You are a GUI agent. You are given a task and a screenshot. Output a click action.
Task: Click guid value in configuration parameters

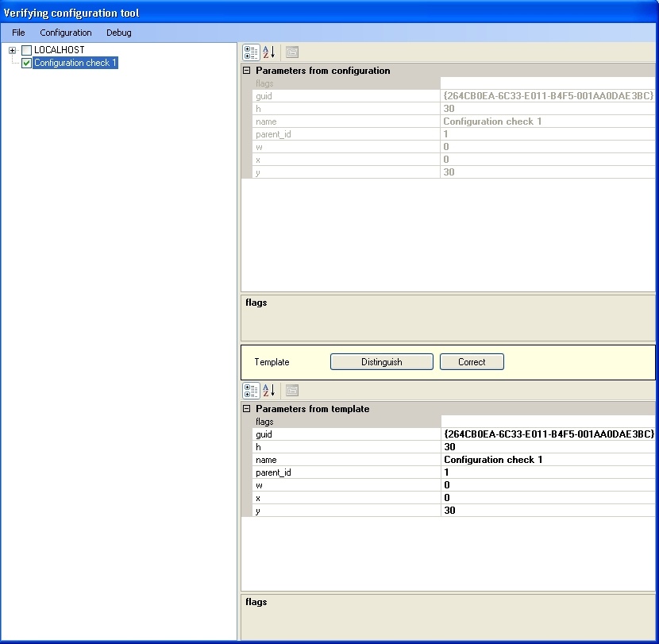(x=548, y=96)
